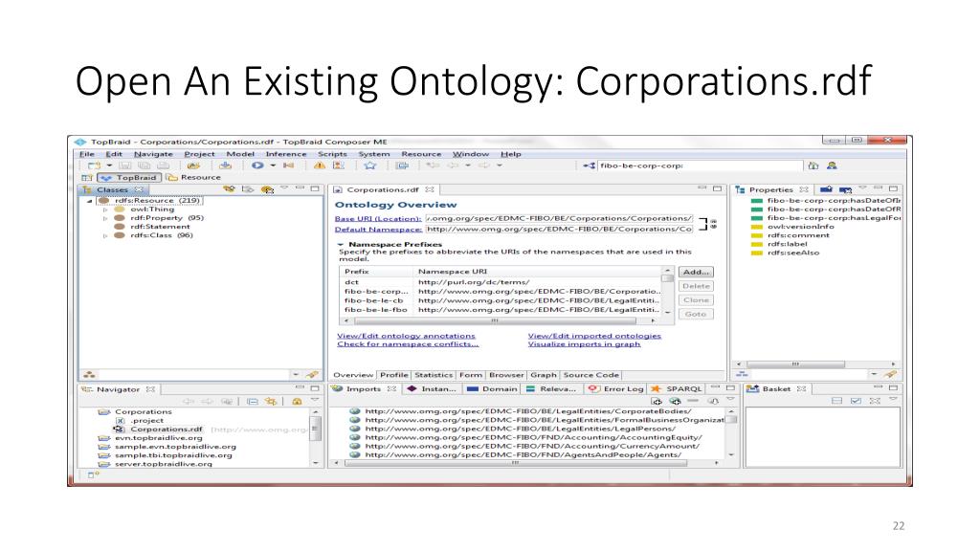Open dropdown arrow beside Run Inferences icon
Viewport: 980px width, 551px height.
coord(273,165)
